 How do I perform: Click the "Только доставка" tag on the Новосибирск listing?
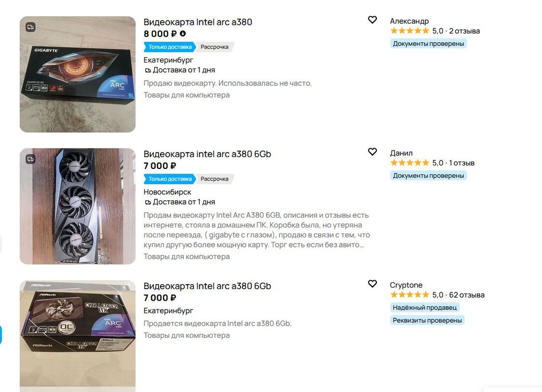[x=170, y=179]
